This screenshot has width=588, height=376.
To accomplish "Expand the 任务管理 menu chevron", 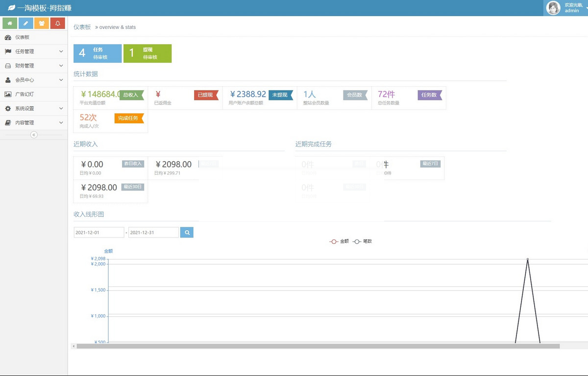I will point(61,51).
